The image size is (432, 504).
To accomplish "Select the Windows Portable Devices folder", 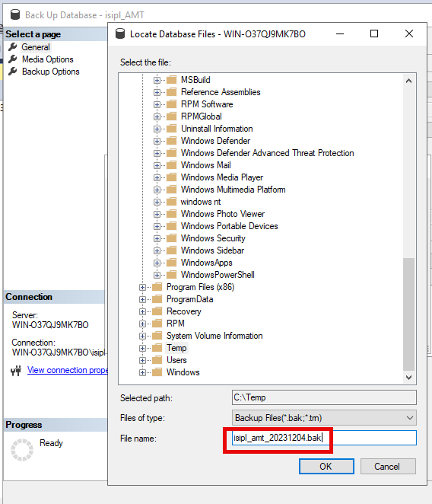I will click(230, 226).
